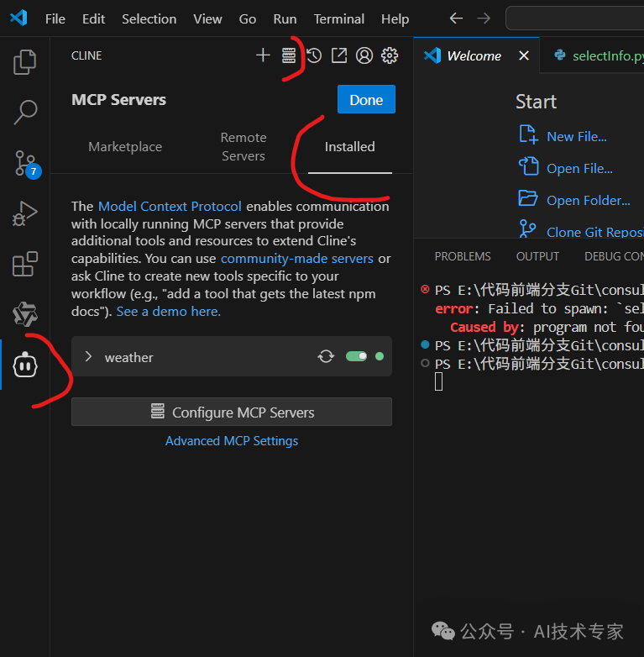This screenshot has width=644, height=657.
Task: Open Cline task history icon
Action: pos(314,55)
